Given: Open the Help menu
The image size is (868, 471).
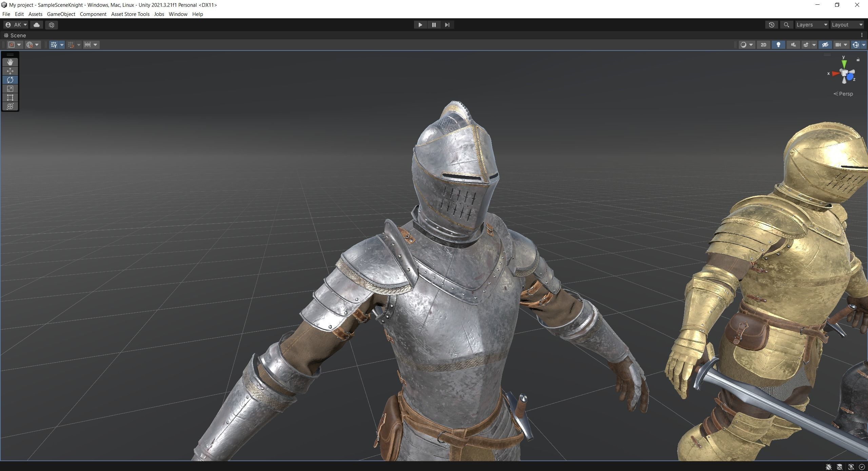Looking at the screenshot, I should pos(197,14).
